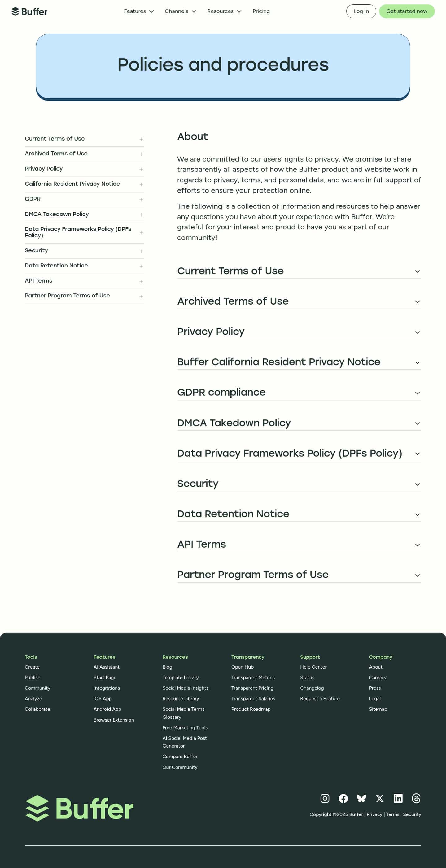The image size is (446, 868).
Task: Open Buffer's X profile from footer
Action: pos(380,798)
